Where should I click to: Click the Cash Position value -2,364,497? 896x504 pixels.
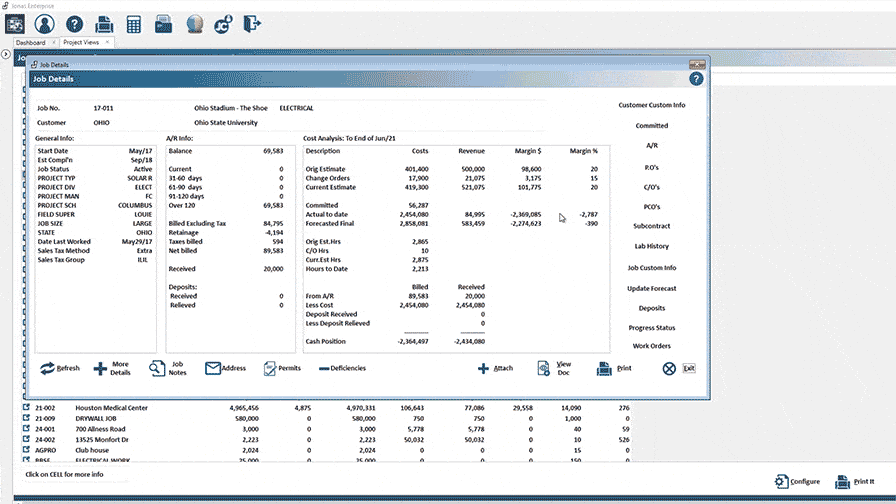pyautogui.click(x=413, y=342)
